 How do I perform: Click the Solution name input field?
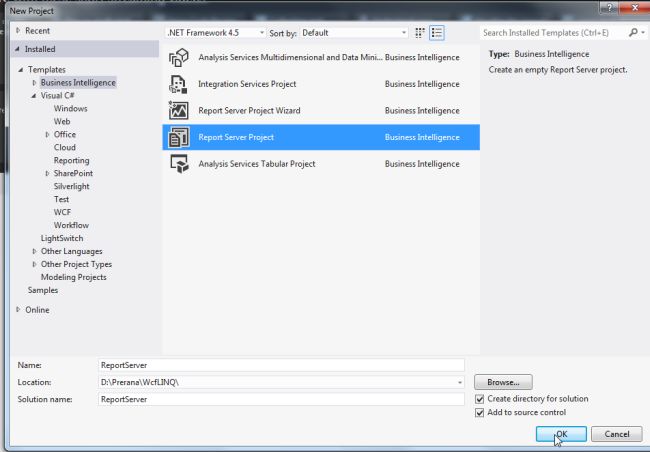coord(281,399)
